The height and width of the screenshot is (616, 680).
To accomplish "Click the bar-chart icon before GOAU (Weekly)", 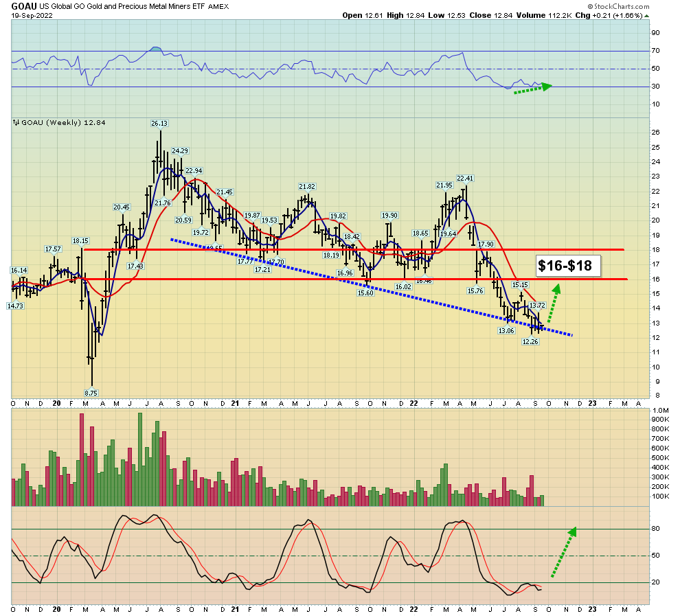I will click(16, 123).
